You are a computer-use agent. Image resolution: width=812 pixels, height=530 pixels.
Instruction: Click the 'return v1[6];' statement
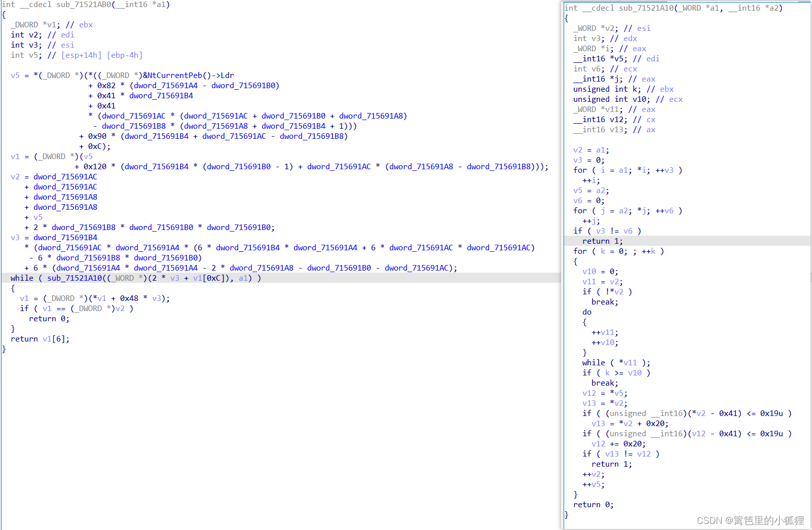(40, 339)
